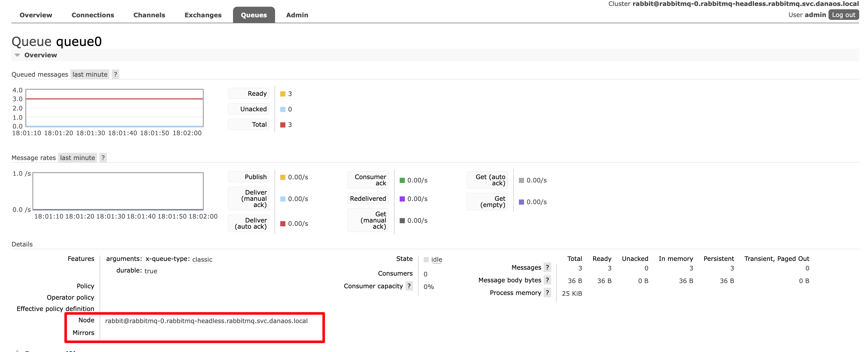Screen dimensions: 868x352
Task: Click the Messages help question mark
Action: click(x=547, y=267)
